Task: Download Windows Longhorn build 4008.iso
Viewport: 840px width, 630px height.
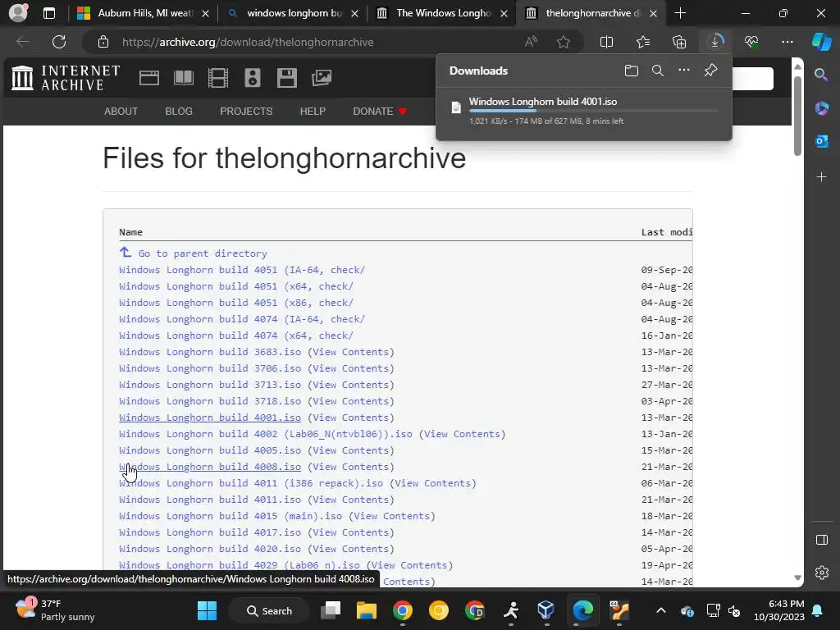Action: pos(210,467)
